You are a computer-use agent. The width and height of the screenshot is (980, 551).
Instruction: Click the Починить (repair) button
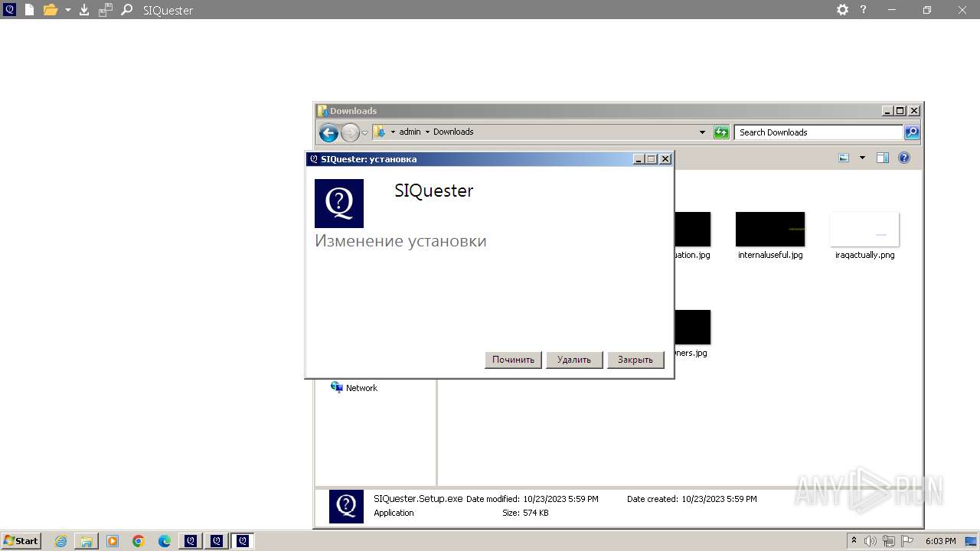pyautogui.click(x=513, y=360)
